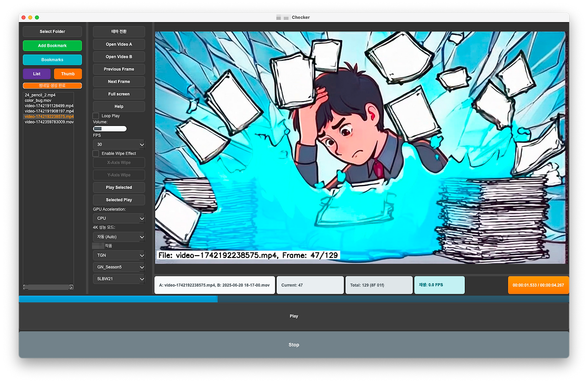Click the video preview frame
This screenshot has height=383, width=588.
[361, 148]
